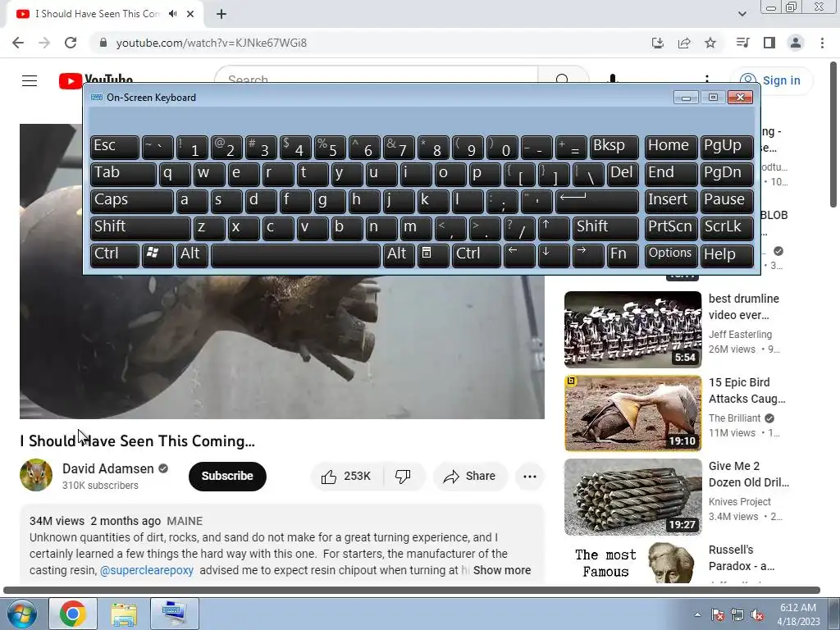Image resolution: width=840 pixels, height=630 pixels.
Task: Click the address bar URL field
Action: pyautogui.click(x=370, y=43)
